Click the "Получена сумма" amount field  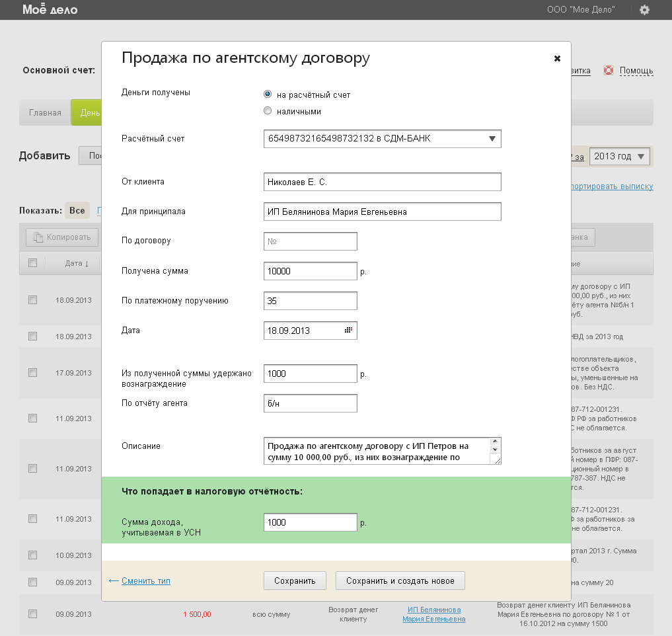(310, 271)
